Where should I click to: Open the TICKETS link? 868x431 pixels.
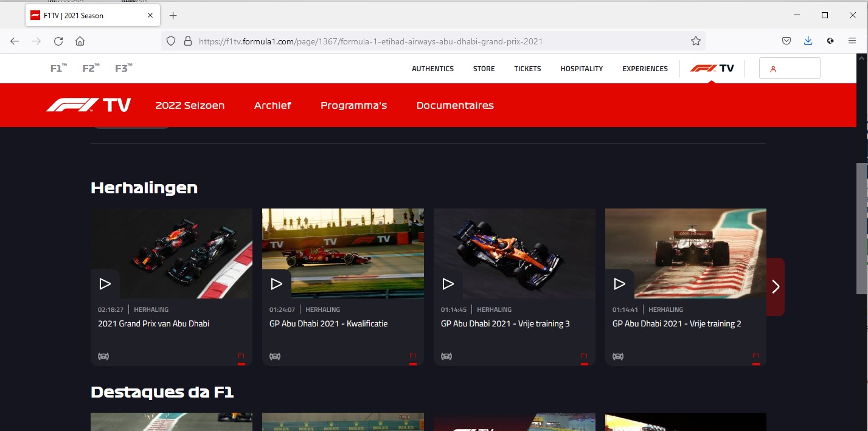[x=527, y=69]
